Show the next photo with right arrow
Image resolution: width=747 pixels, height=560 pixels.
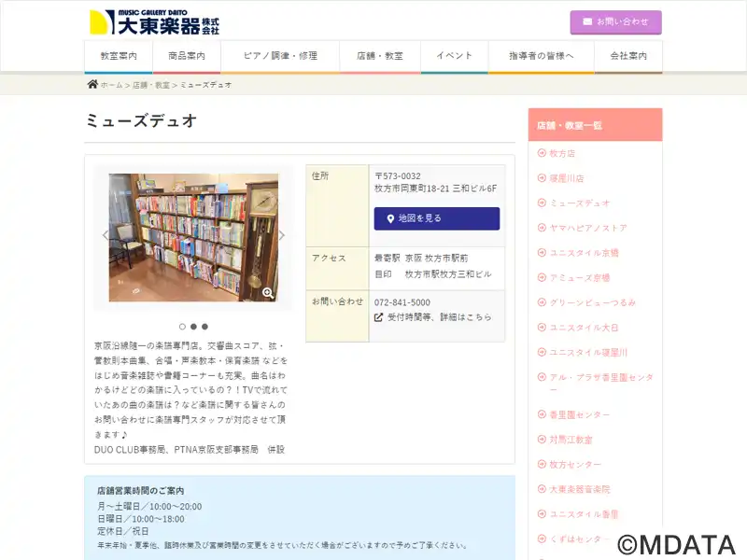click(x=282, y=235)
